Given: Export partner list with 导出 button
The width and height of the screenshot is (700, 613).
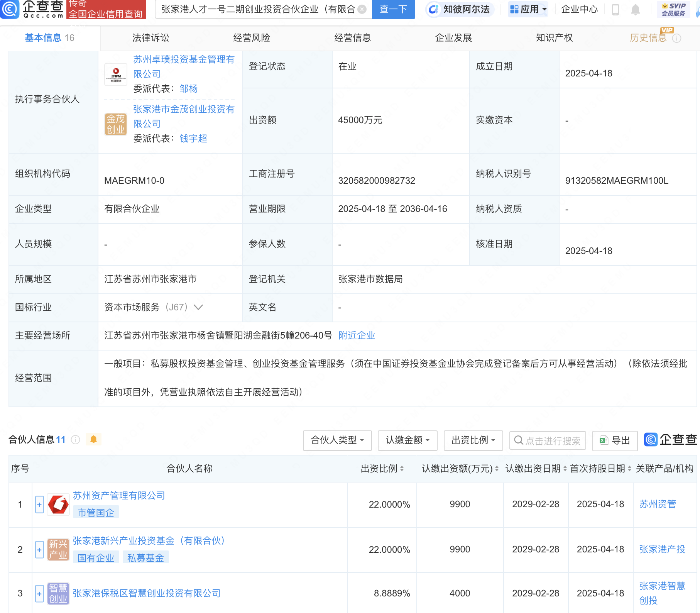Looking at the screenshot, I should 615,440.
